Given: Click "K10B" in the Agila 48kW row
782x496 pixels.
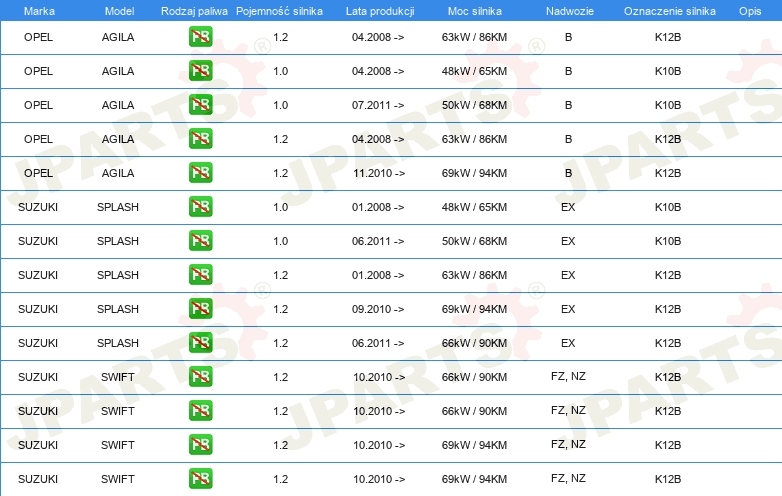Looking at the screenshot, I should pyautogui.click(x=668, y=71).
